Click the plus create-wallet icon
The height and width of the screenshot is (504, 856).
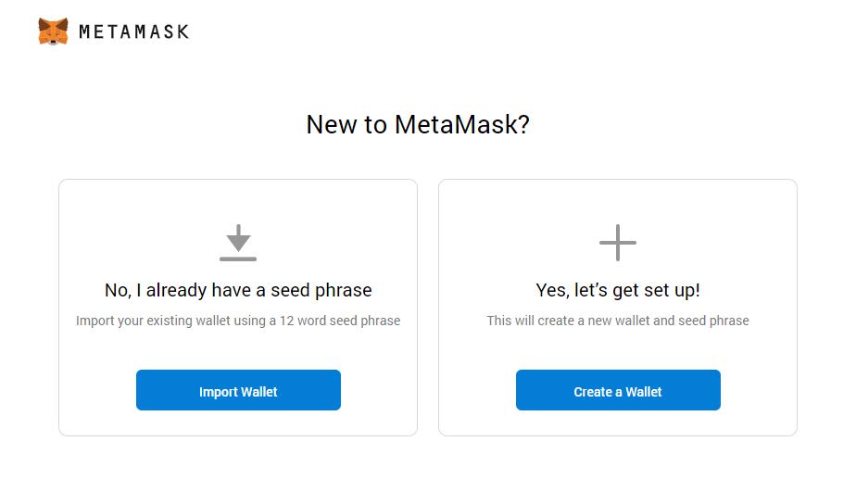pos(618,243)
